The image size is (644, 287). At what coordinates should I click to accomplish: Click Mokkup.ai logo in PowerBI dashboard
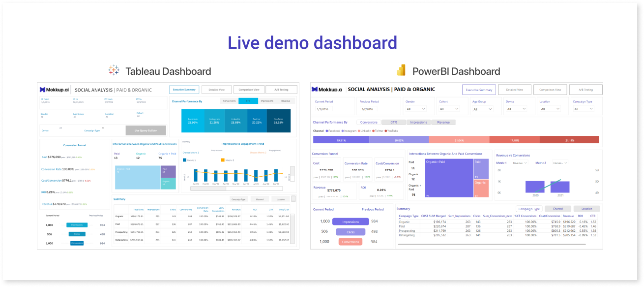326,90
